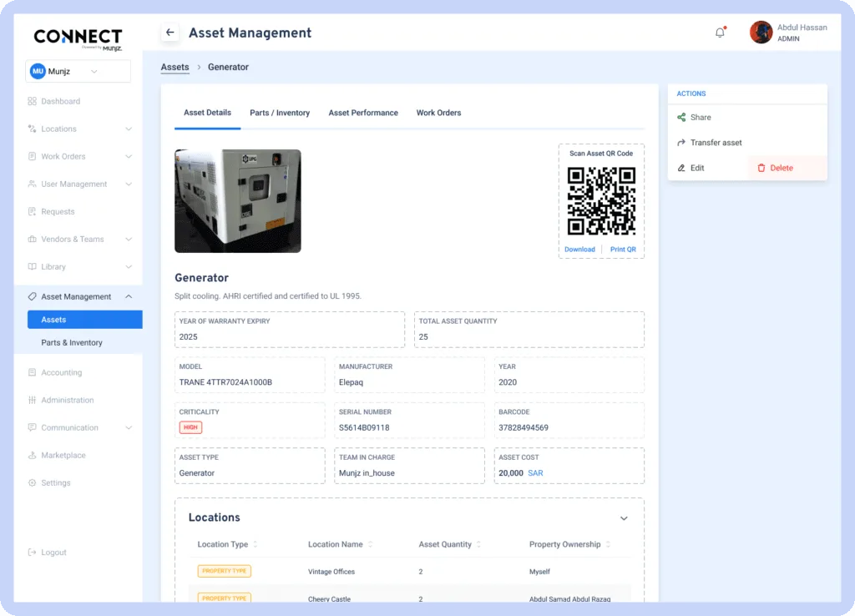The height and width of the screenshot is (616, 855).
Task: Expand the Work Orders sidebar menu
Action: coord(129,157)
